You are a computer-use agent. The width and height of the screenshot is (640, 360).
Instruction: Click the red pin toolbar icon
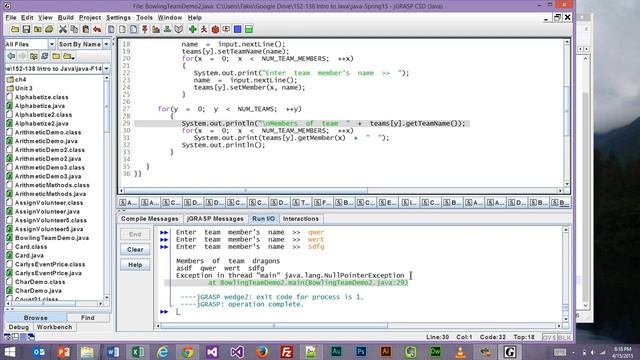pyautogui.click(x=144, y=29)
